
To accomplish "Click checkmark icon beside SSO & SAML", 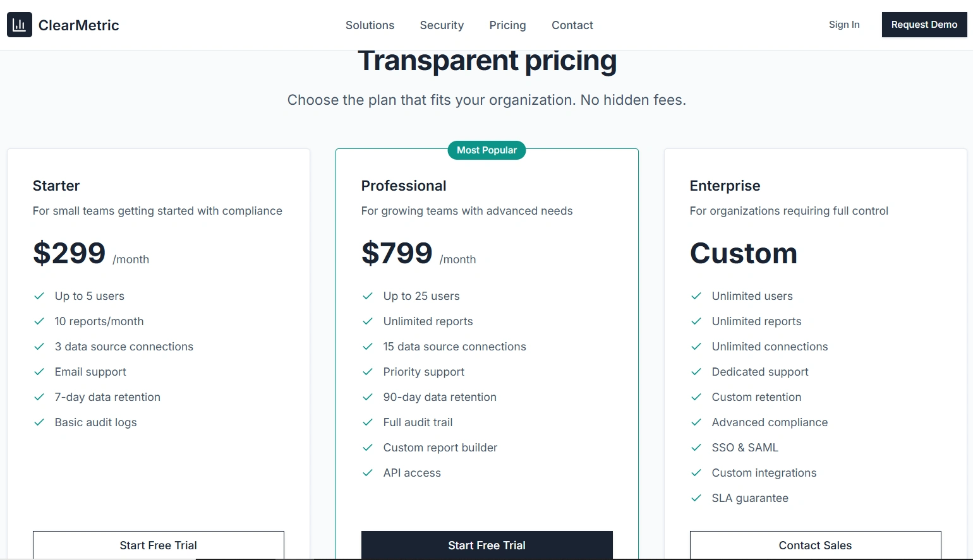I will 696,448.
